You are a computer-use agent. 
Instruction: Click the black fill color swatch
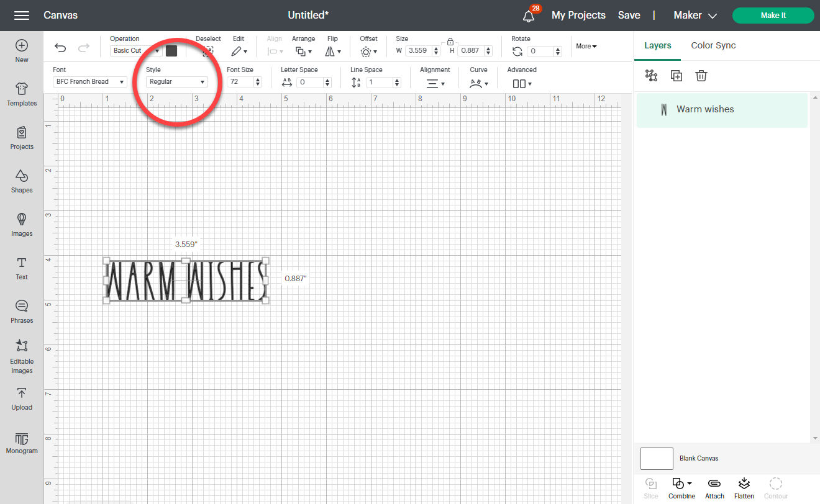171,50
